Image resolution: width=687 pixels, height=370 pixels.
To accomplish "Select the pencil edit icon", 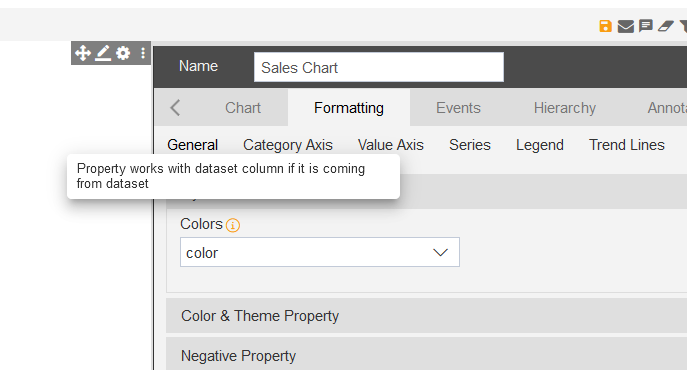I will (x=103, y=53).
